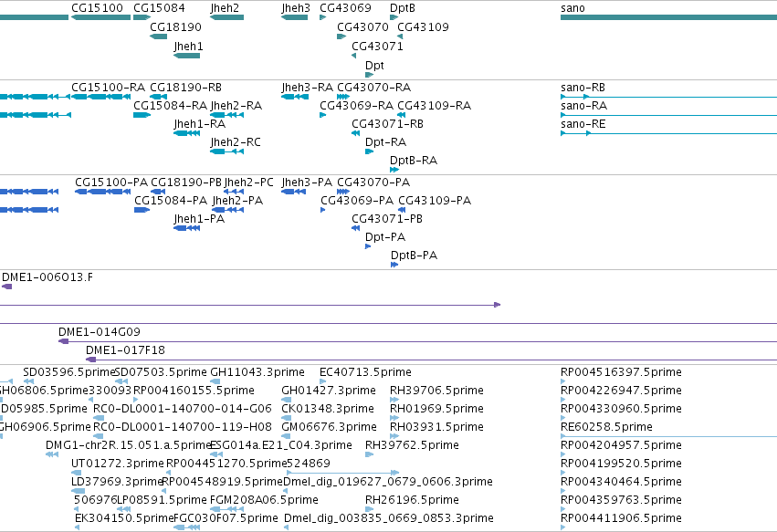This screenshot has width=777, height=532.
Task: Click the teal Jheh1 gene arrow glyph
Action: click(x=187, y=56)
